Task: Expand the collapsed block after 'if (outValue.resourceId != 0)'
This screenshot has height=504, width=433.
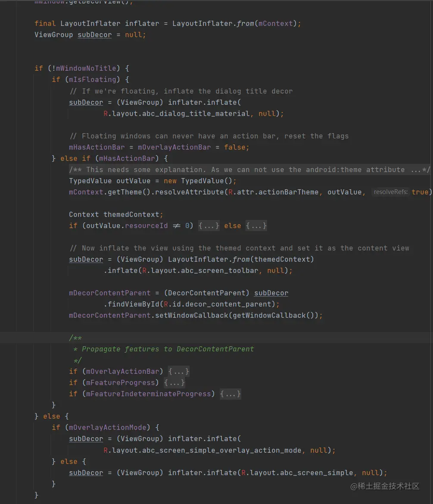Action: pyautogui.click(x=209, y=225)
